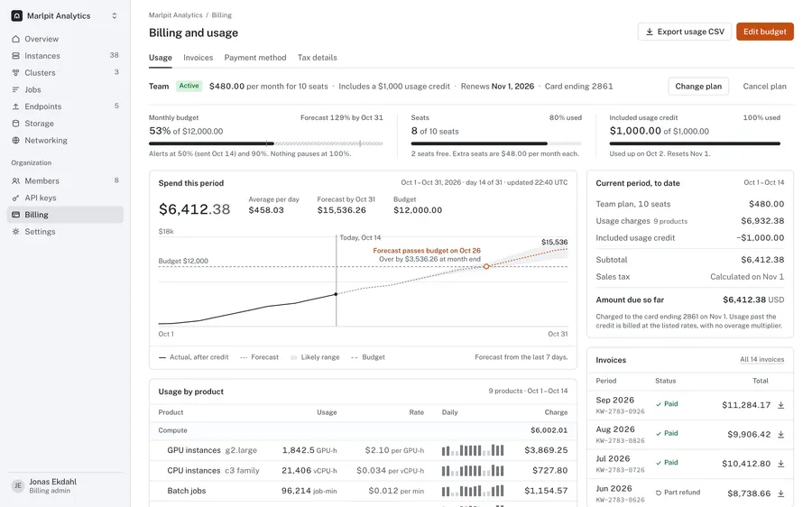This screenshot has height=507, width=812.
Task: Click the included usage credit bar
Action: pos(695,143)
